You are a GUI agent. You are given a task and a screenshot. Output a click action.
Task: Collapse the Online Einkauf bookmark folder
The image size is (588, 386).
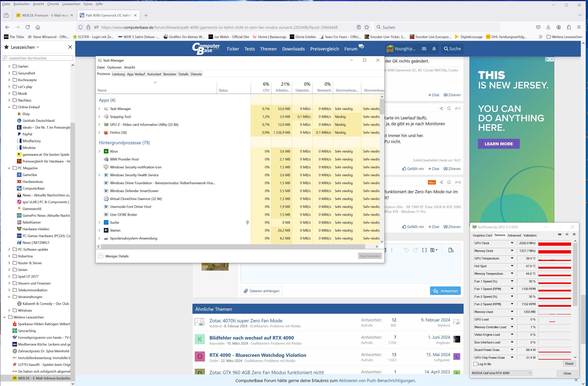tap(9, 107)
